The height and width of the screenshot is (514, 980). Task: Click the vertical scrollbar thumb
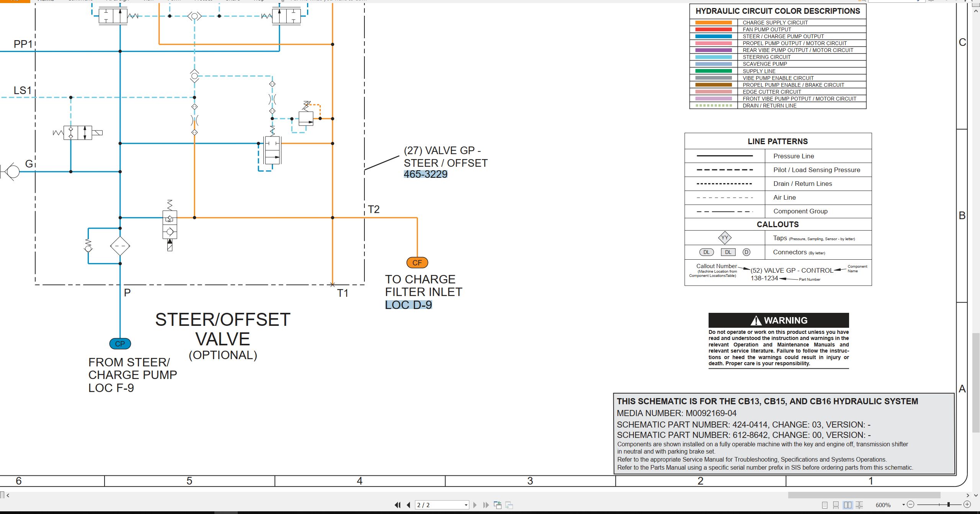pyautogui.click(x=976, y=382)
